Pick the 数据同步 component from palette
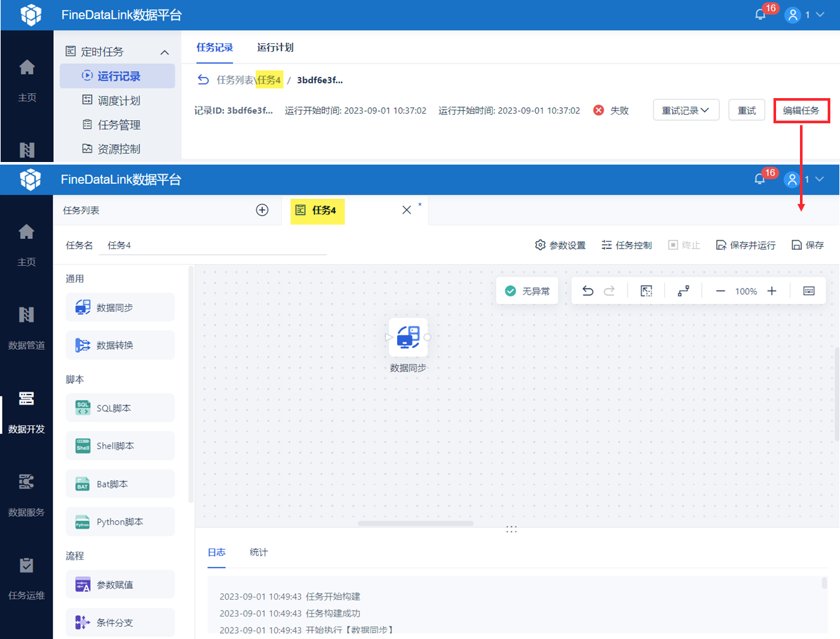This screenshot has width=840, height=639. (120, 307)
